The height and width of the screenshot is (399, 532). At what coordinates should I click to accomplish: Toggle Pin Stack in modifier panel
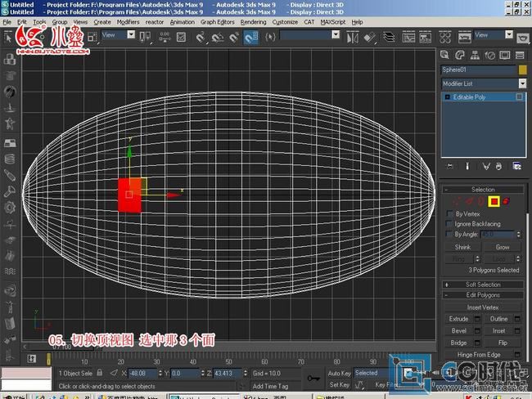(x=449, y=166)
